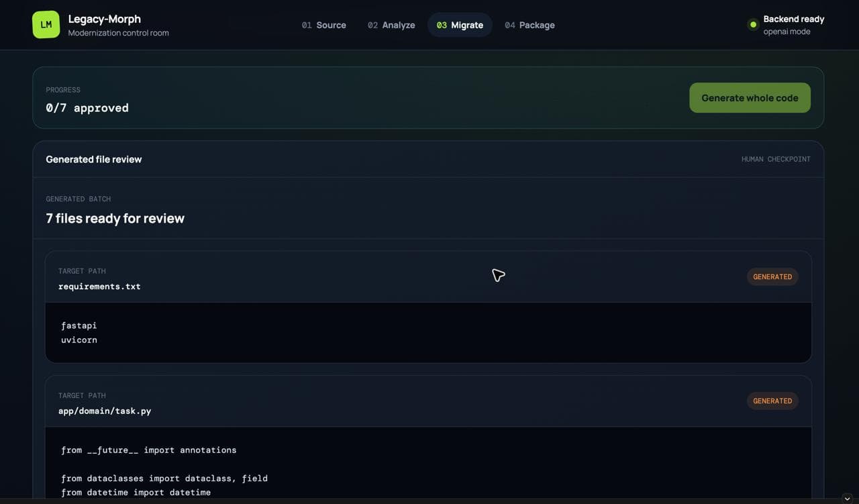The width and height of the screenshot is (859, 504).
Task: Click the dataclasses import line
Action: [164, 478]
